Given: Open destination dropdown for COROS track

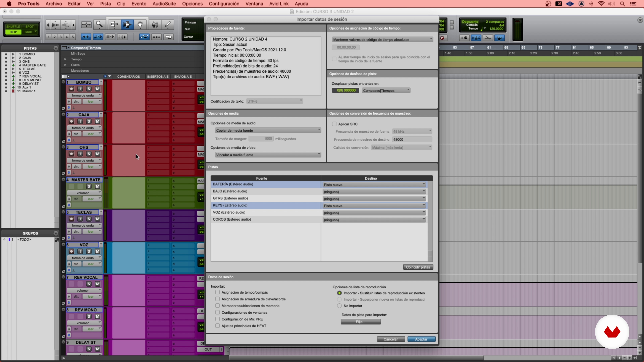Looking at the screenshot, I should (374, 220).
